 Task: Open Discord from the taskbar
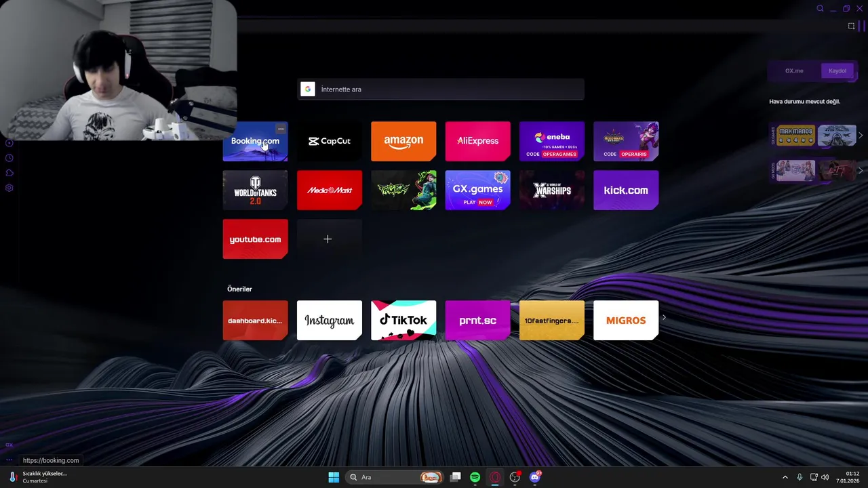click(535, 477)
